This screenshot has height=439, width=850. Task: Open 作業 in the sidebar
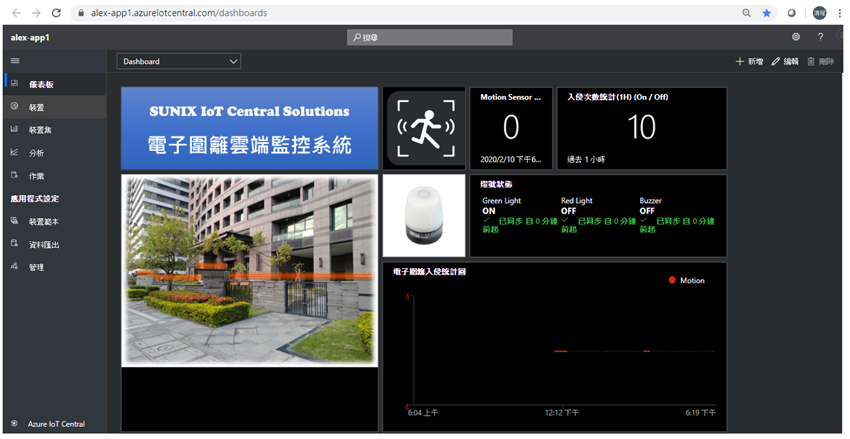(54, 176)
